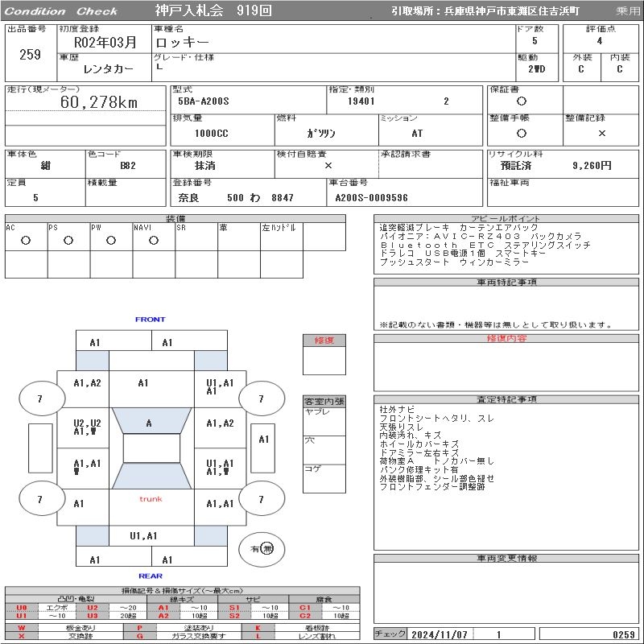Select the note 社外ナビ
Image resolution: width=644 pixels, height=644 pixels.
point(397,410)
